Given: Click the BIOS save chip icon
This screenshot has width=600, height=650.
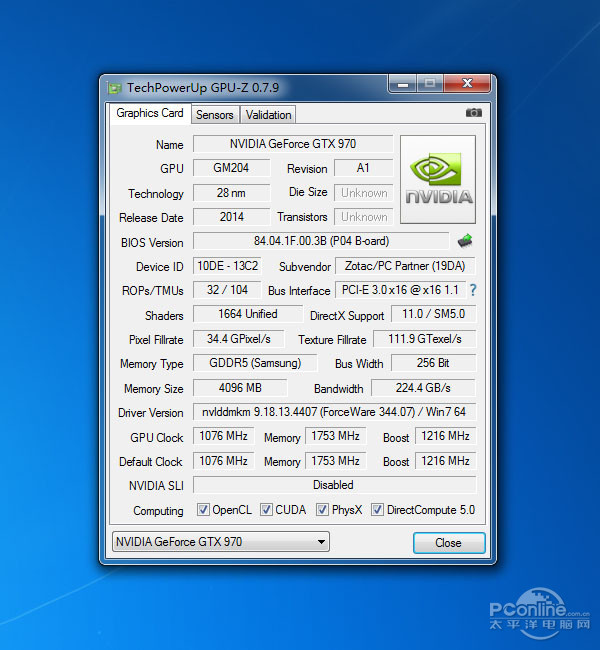Looking at the screenshot, I should coord(465,241).
